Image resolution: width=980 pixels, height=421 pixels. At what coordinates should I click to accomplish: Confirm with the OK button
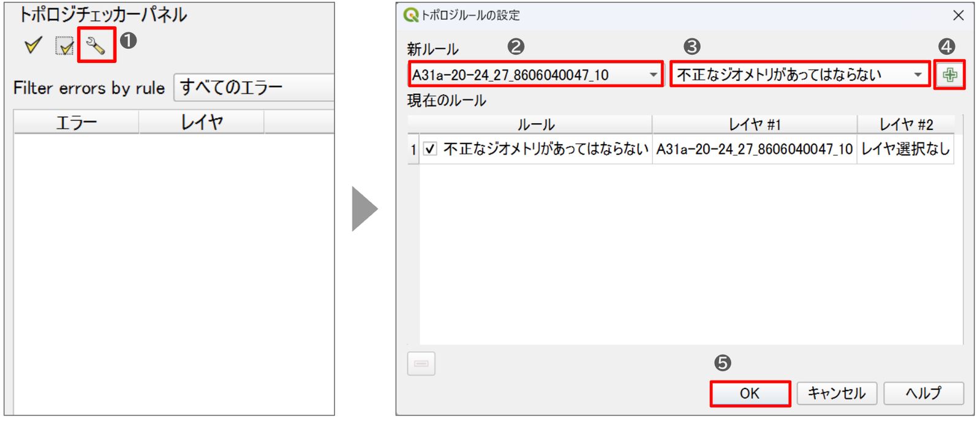click(x=750, y=393)
